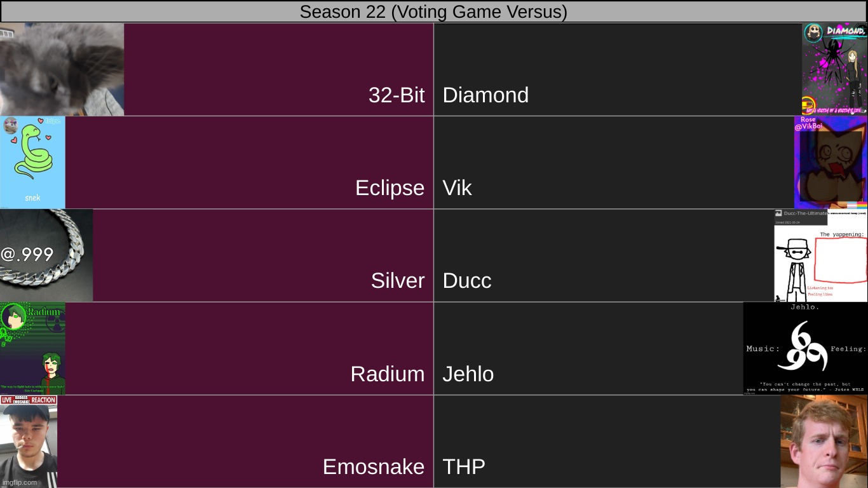Click the Season 22 title header
Image resolution: width=868 pixels, height=488 pixels.
[433, 11]
